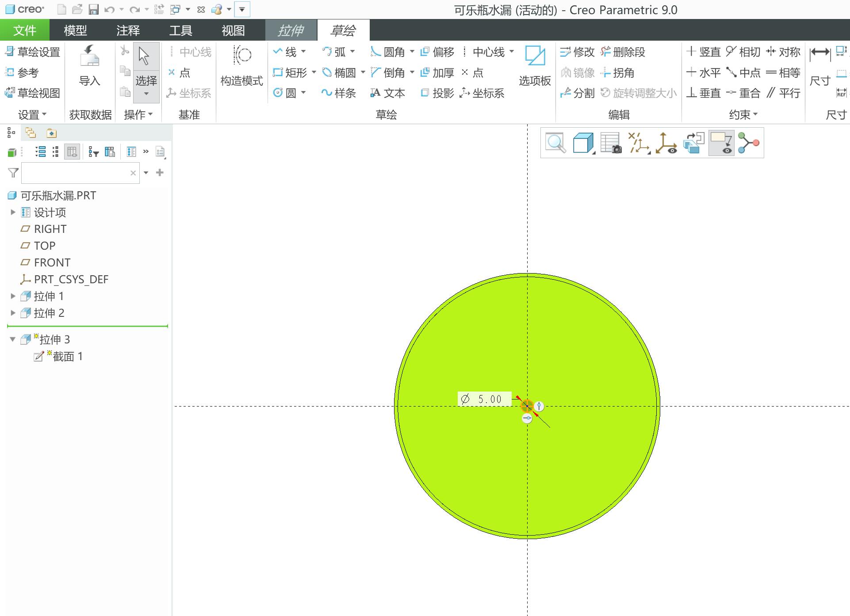Select the 截面 1 tree item
Image resolution: width=850 pixels, height=616 pixels.
click(x=58, y=356)
